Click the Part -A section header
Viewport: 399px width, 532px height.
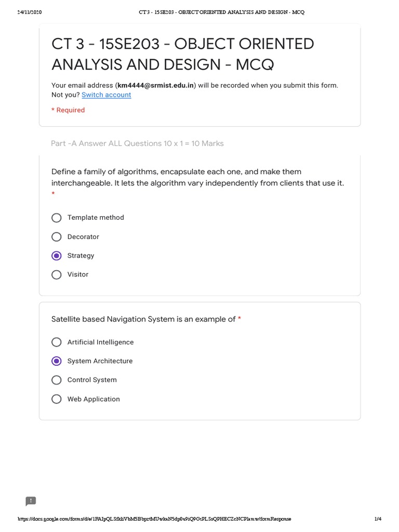(137, 143)
